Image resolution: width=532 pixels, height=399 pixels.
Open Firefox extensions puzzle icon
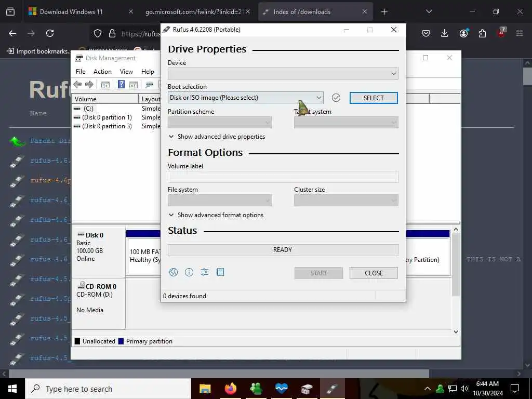tap(482, 33)
